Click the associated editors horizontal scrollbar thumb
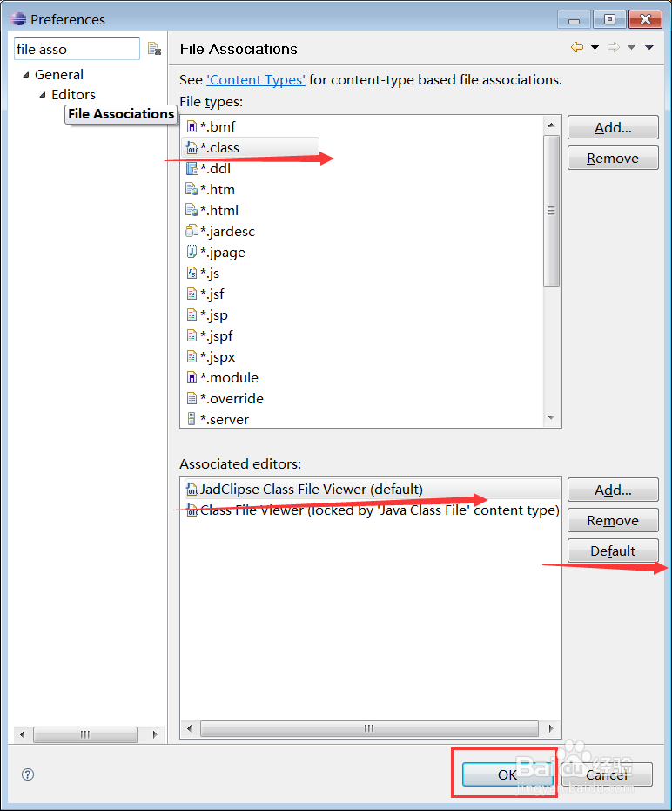This screenshot has width=672, height=811. [369, 728]
